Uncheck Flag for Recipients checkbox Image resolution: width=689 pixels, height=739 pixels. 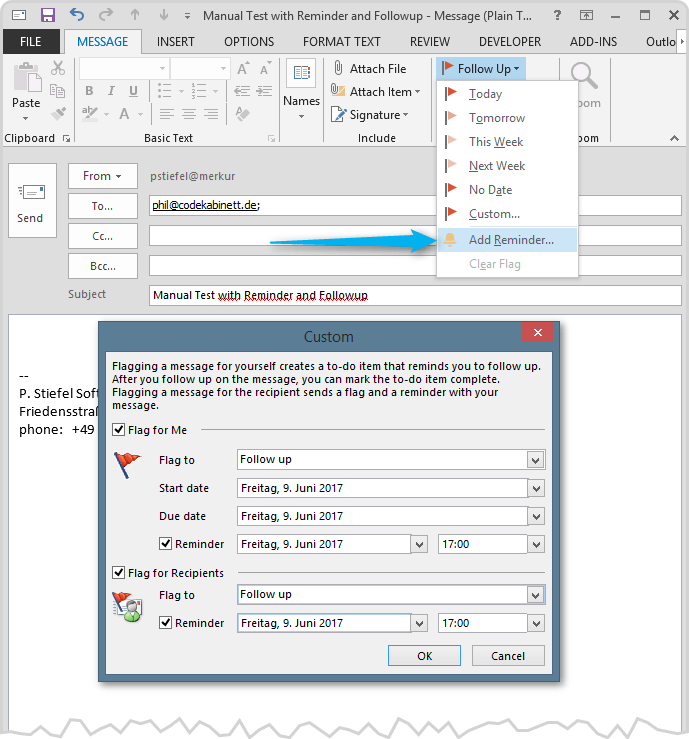coord(118,573)
